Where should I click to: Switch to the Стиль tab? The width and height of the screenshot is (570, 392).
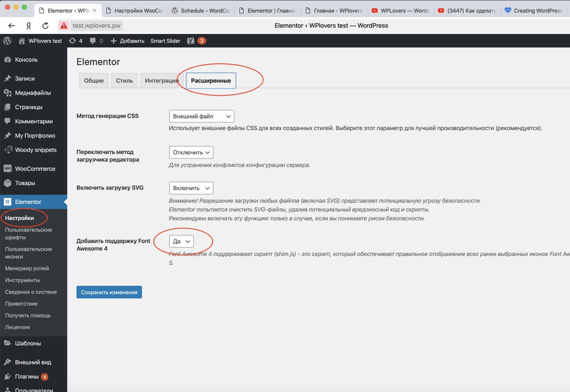tap(124, 81)
